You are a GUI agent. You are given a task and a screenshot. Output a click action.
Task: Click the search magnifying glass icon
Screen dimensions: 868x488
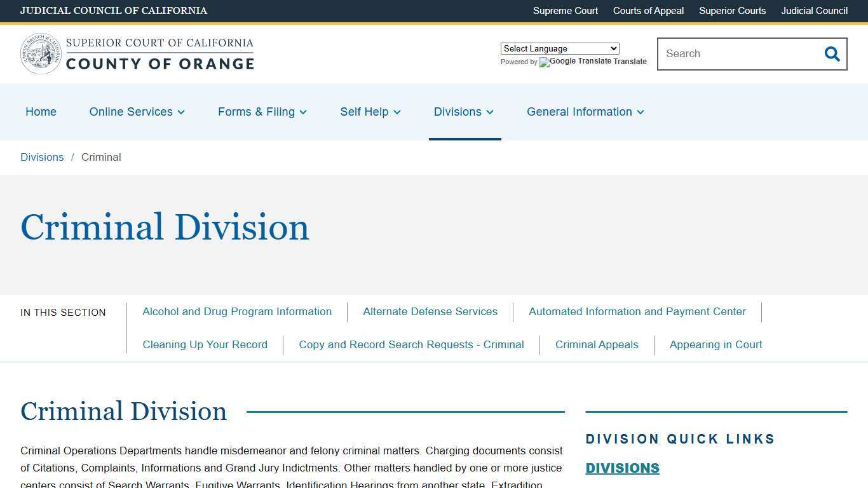tap(832, 54)
